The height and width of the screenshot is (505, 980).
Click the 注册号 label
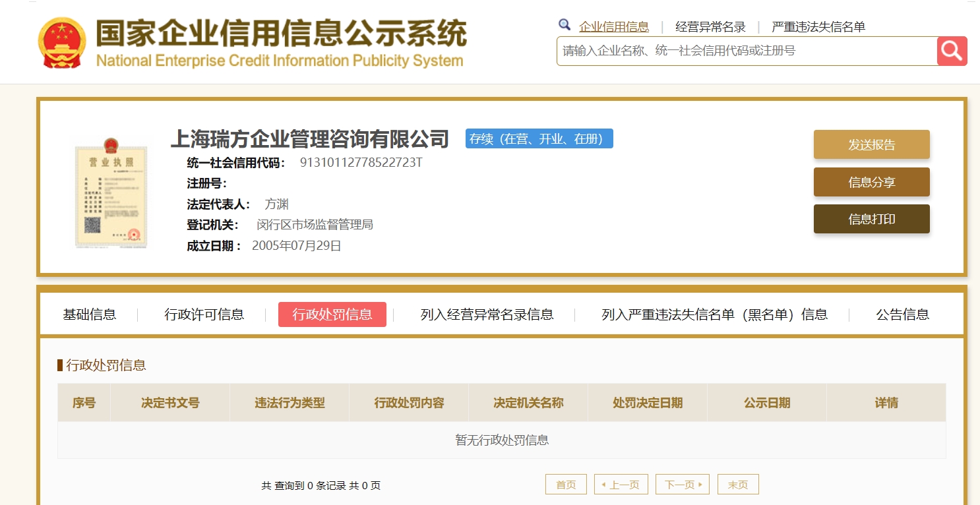(207, 183)
